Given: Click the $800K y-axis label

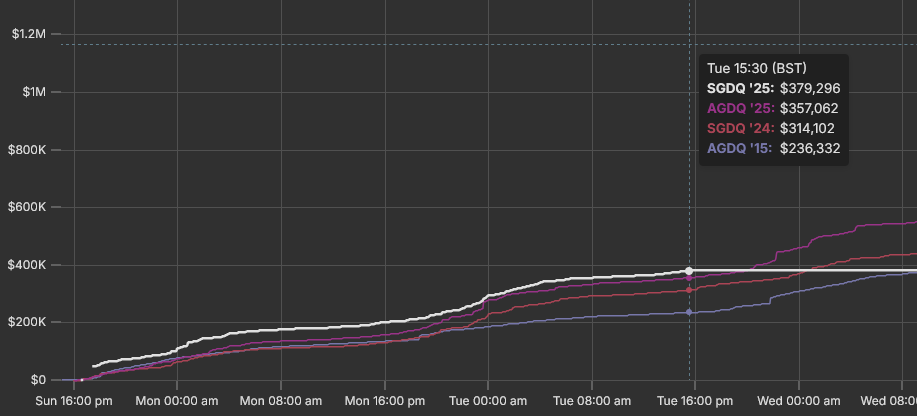Looking at the screenshot, I should pyautogui.click(x=27, y=150).
